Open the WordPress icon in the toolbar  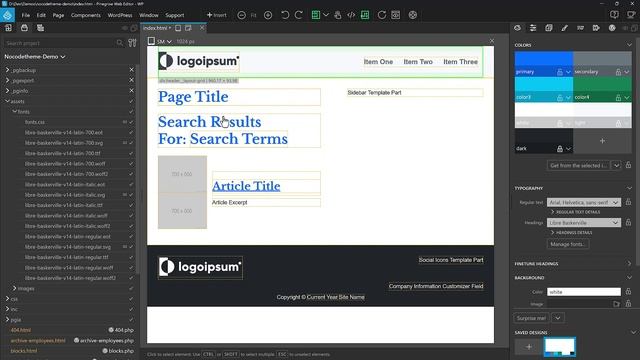413,15
